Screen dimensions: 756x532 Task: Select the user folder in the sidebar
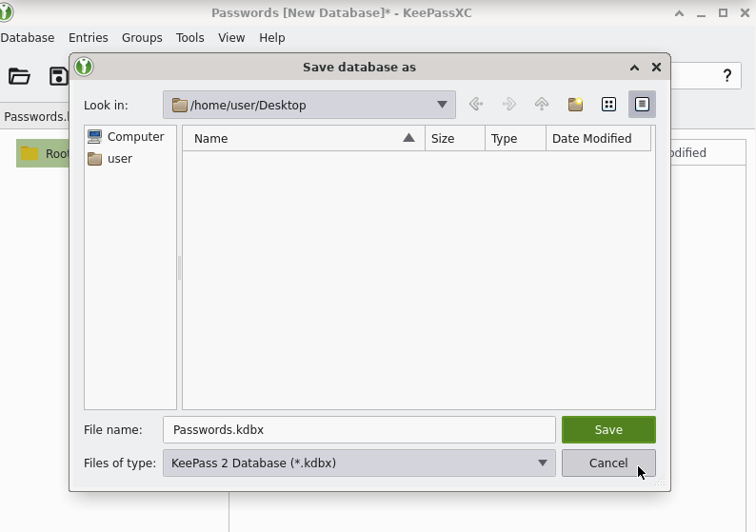point(119,159)
